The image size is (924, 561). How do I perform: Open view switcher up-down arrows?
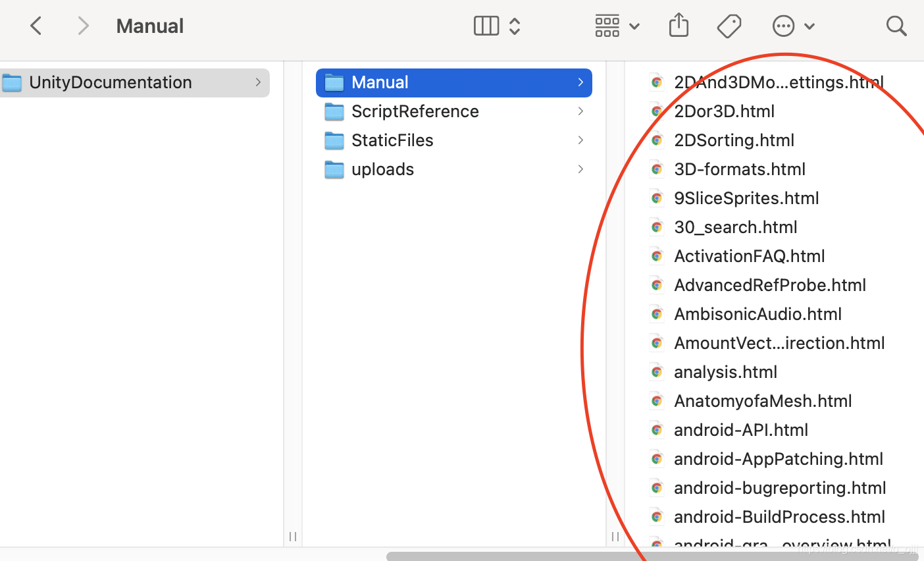515,26
